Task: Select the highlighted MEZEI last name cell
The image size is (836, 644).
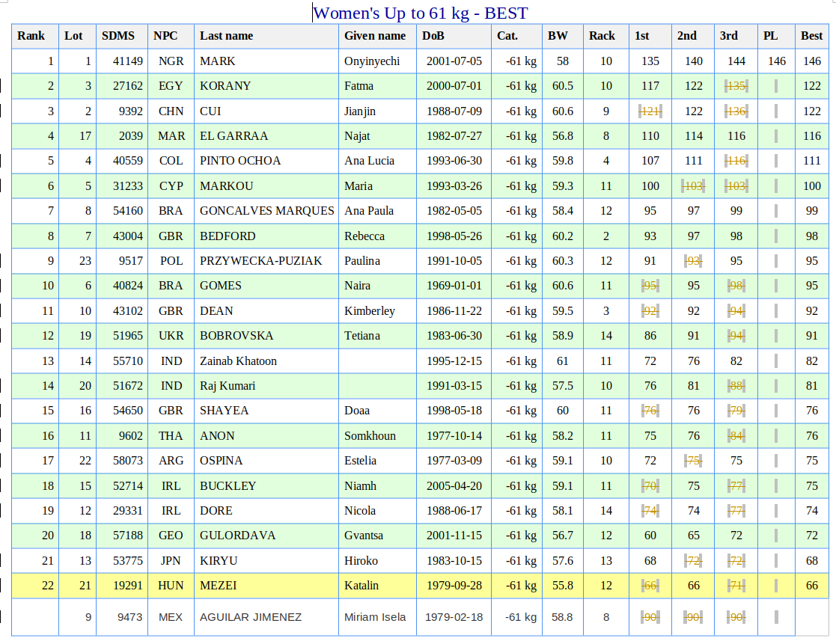Action: tap(217, 586)
